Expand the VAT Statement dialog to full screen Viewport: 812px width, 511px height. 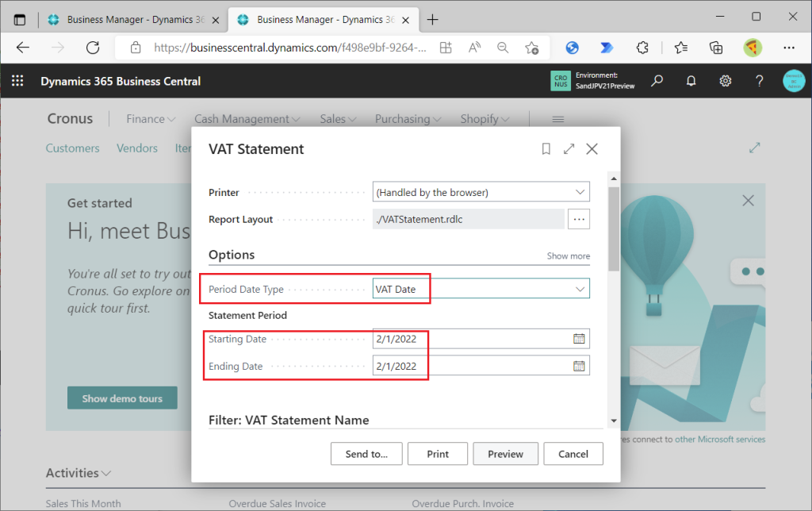569,149
